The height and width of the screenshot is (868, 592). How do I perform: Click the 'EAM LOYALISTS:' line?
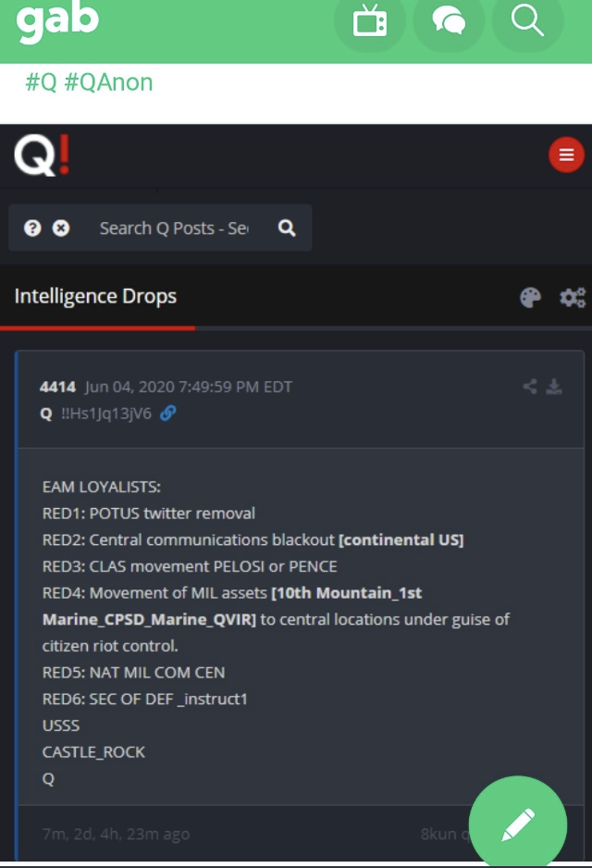101,487
